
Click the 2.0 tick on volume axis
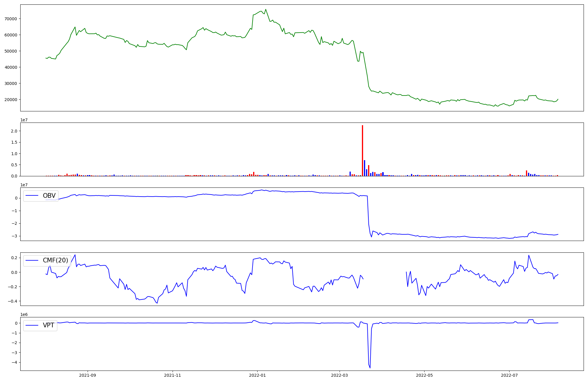tap(15, 131)
